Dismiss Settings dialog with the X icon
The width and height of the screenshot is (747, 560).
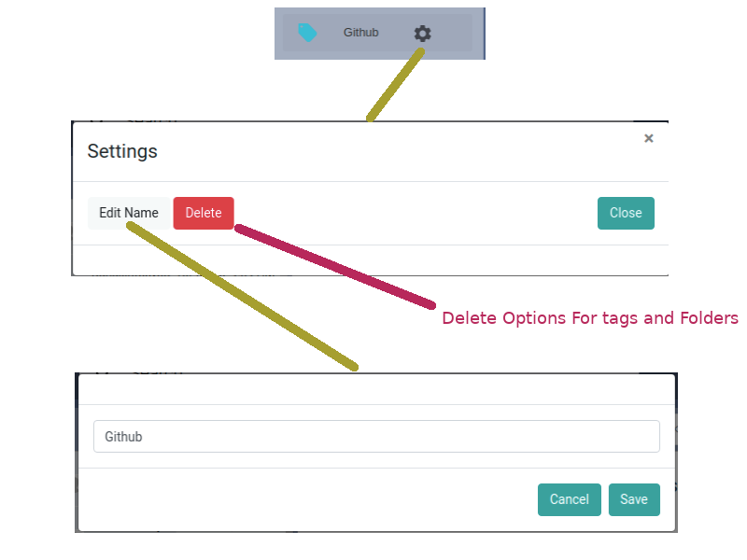point(649,138)
